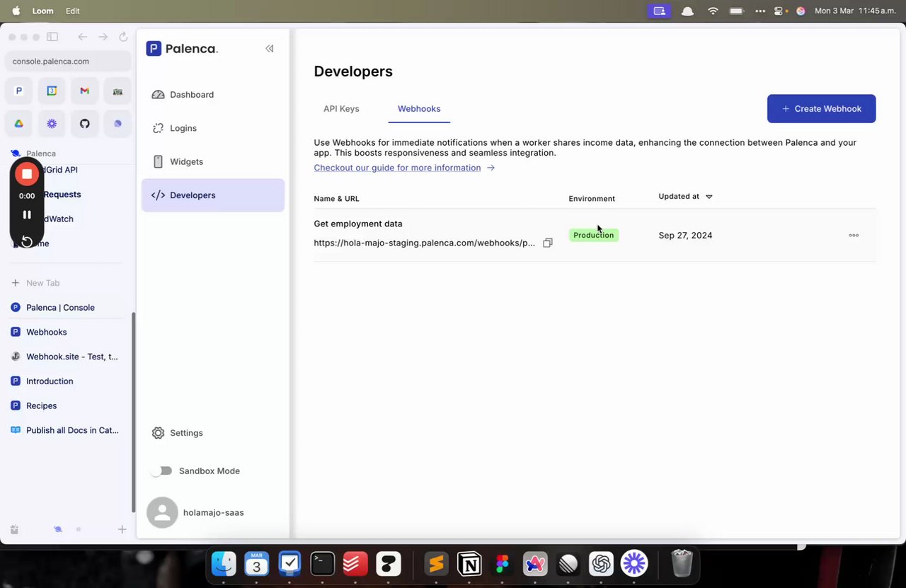Open the Edit menu in the menu bar
The image size is (906, 588).
[72, 11]
